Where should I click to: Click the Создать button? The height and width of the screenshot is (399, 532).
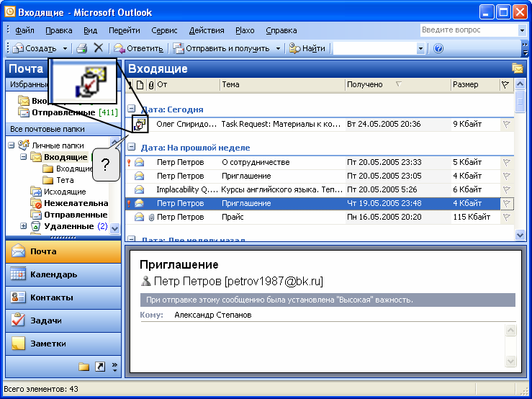pos(35,48)
